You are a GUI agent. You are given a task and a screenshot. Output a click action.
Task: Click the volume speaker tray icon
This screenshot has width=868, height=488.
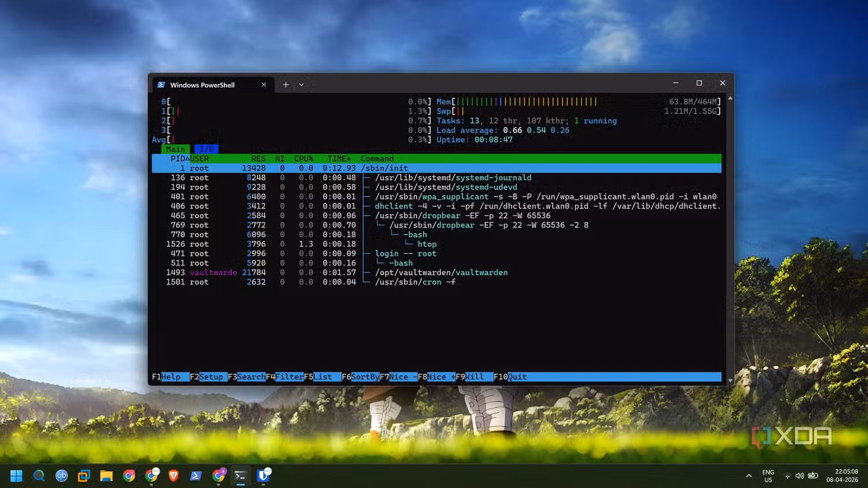pos(800,476)
